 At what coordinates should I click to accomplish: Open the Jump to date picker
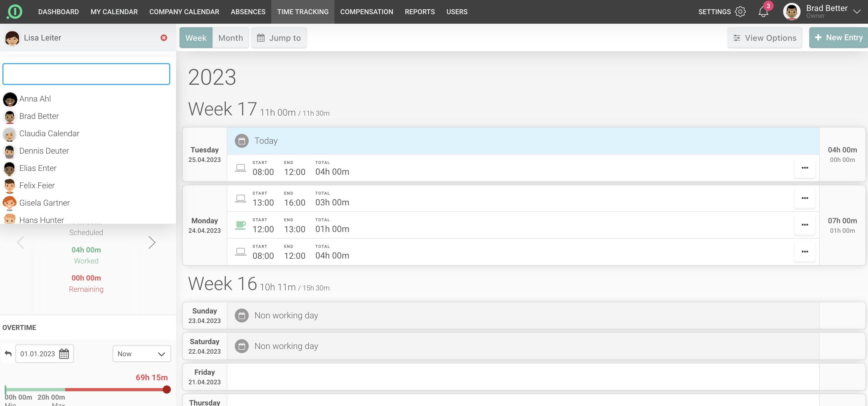[279, 38]
